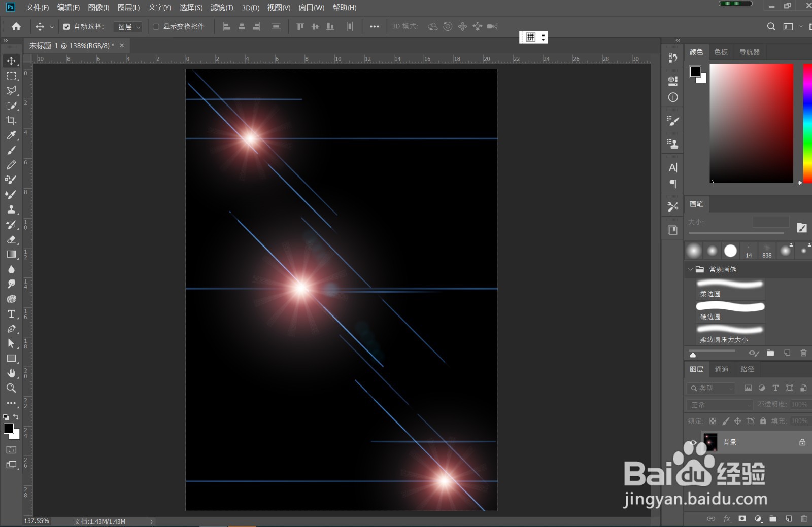Open the Move tool preset picker arrow
This screenshot has height=527, width=812.
[x=52, y=27]
